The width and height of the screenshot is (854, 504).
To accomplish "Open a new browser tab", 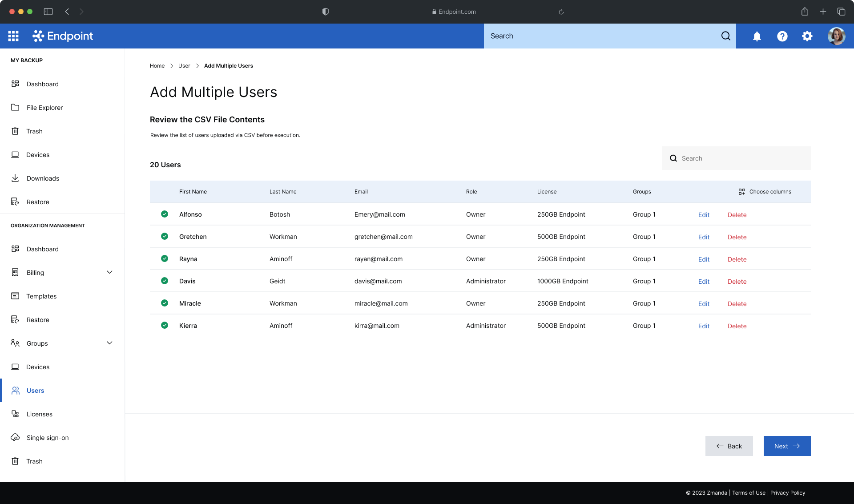I will 823,12.
